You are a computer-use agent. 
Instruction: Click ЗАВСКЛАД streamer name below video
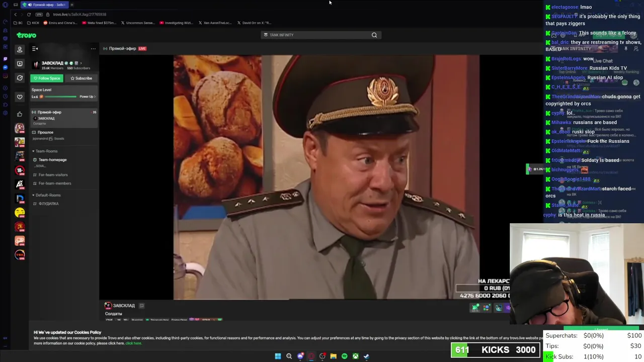coord(124,306)
